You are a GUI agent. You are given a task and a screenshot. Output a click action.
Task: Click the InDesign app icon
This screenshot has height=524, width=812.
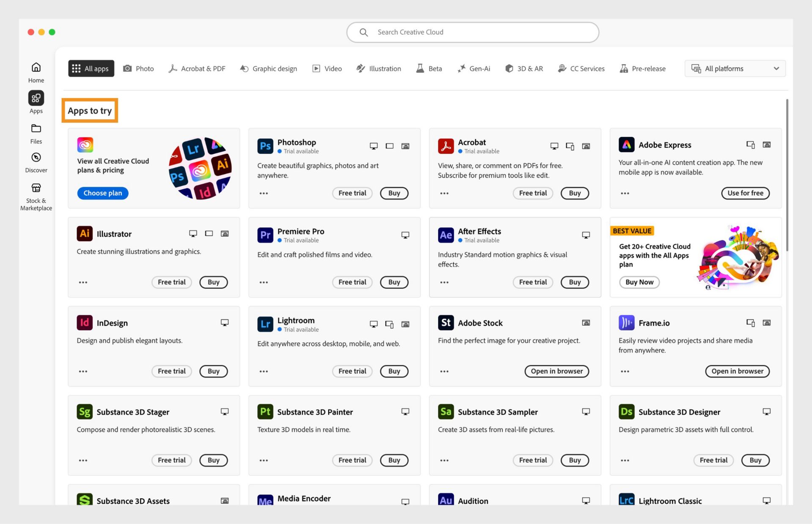(85, 322)
